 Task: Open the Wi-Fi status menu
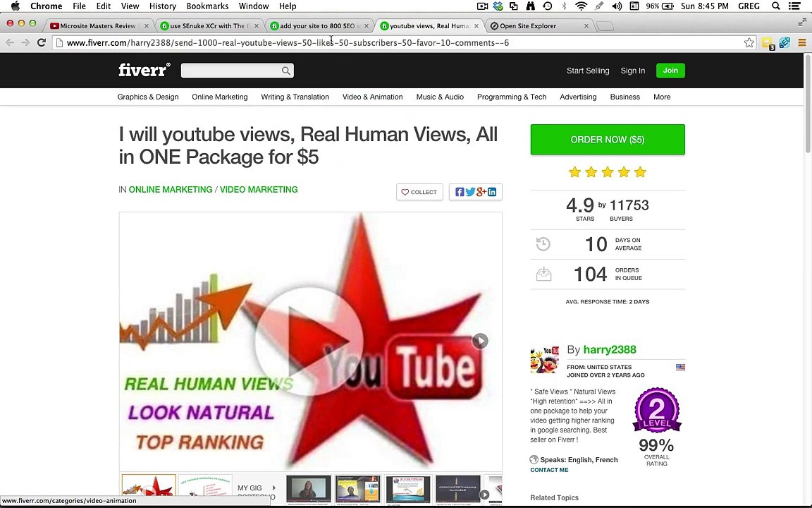[581, 6]
